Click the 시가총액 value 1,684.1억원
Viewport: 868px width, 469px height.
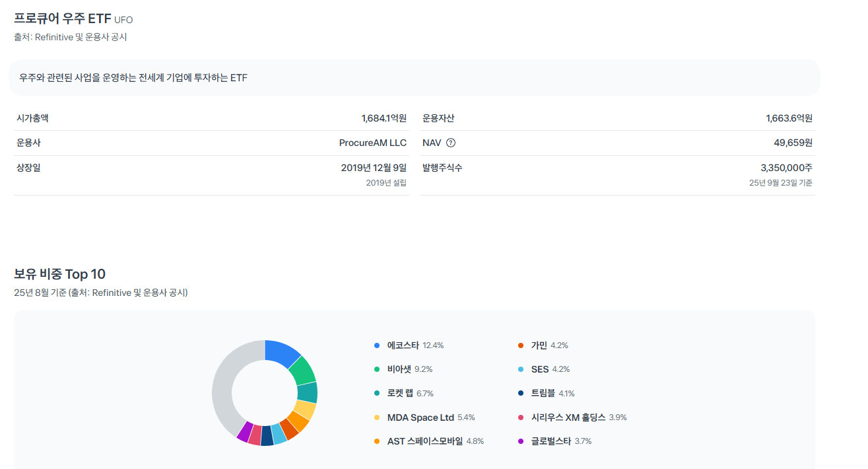(384, 118)
